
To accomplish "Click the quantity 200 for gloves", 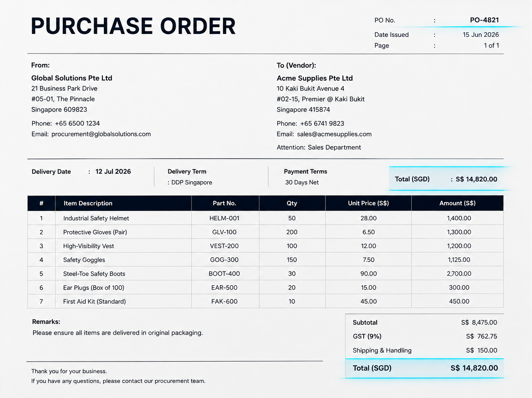I will point(292,232).
